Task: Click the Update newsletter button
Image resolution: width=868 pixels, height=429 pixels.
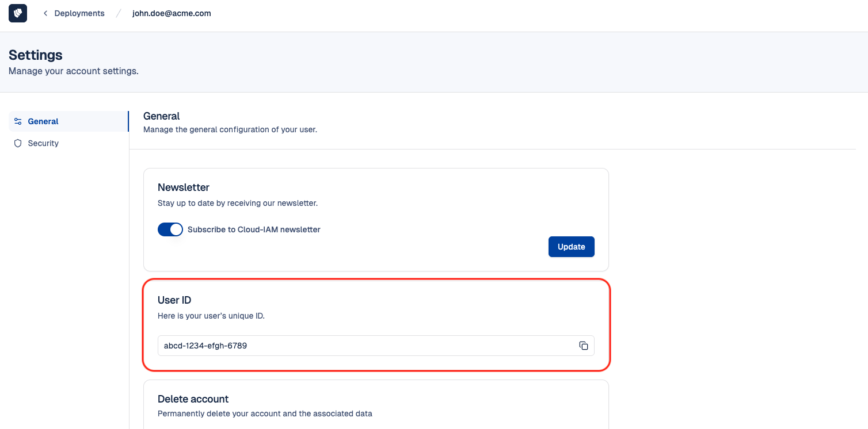Action: tap(572, 247)
